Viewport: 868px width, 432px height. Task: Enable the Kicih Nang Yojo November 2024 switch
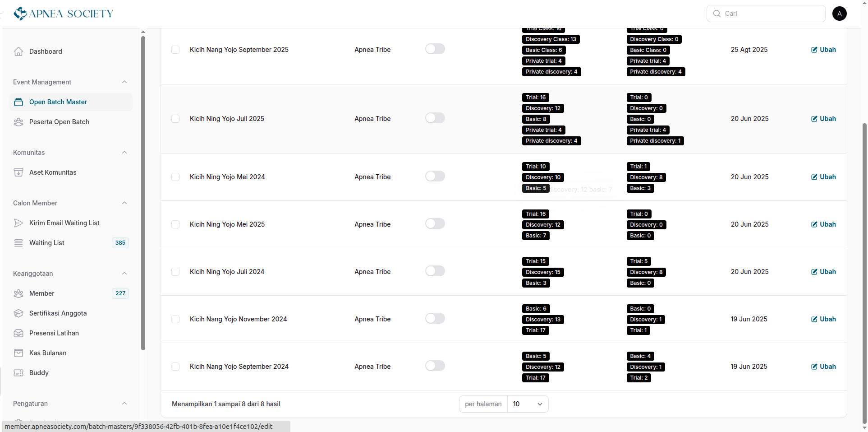435,319
